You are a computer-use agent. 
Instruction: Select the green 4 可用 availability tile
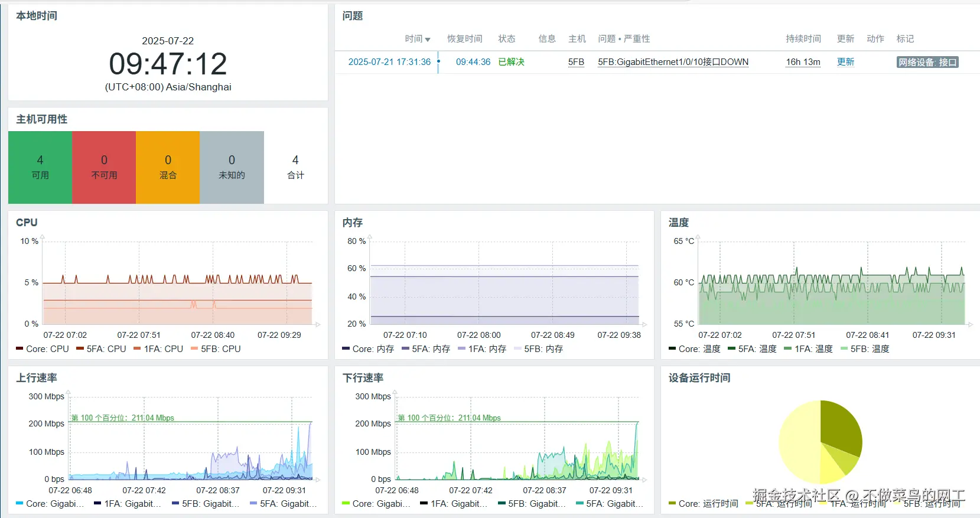pyautogui.click(x=40, y=167)
